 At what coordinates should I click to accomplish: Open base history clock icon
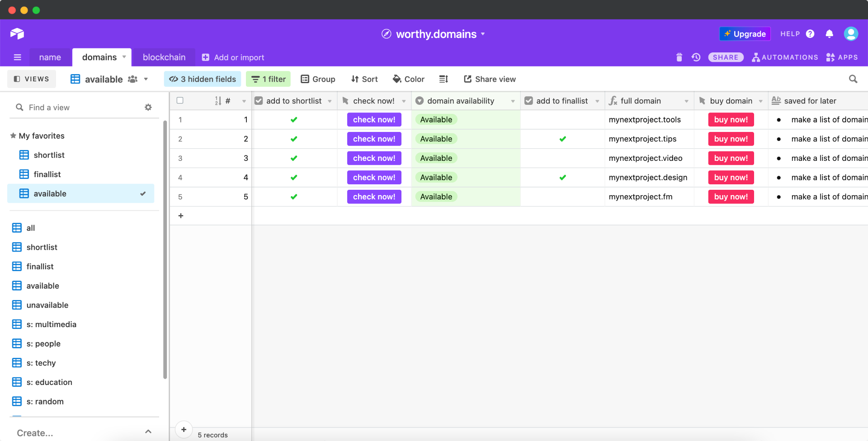click(x=696, y=57)
